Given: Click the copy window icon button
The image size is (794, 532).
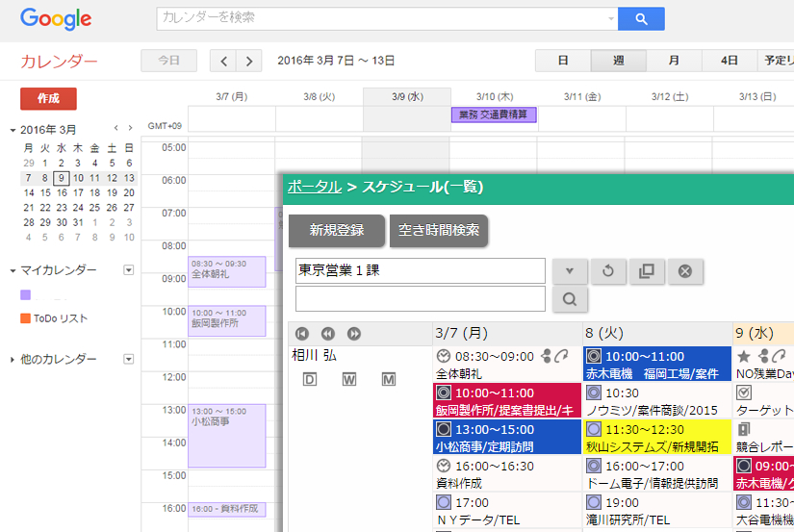Looking at the screenshot, I should point(647,270).
